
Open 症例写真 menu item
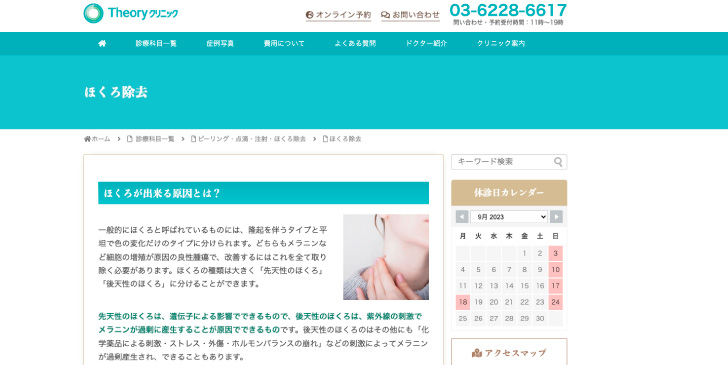(x=220, y=43)
